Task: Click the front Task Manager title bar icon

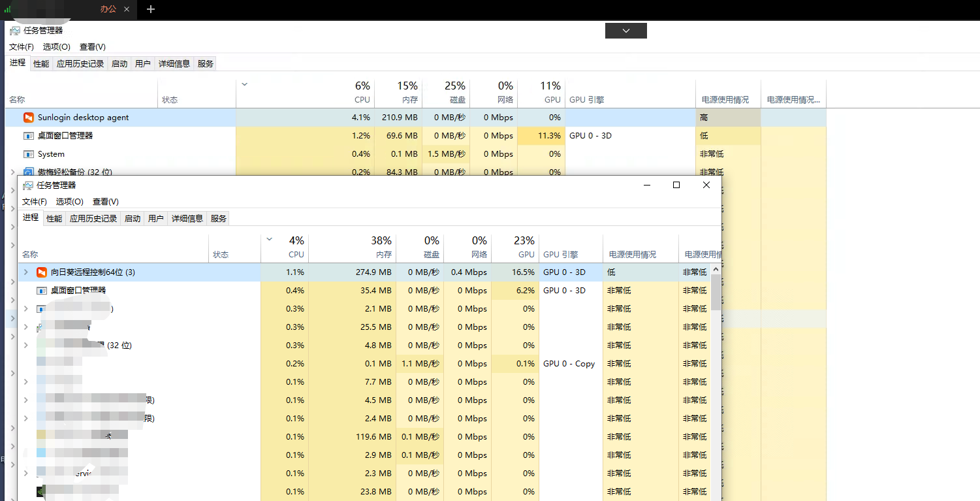Action: (x=27, y=185)
